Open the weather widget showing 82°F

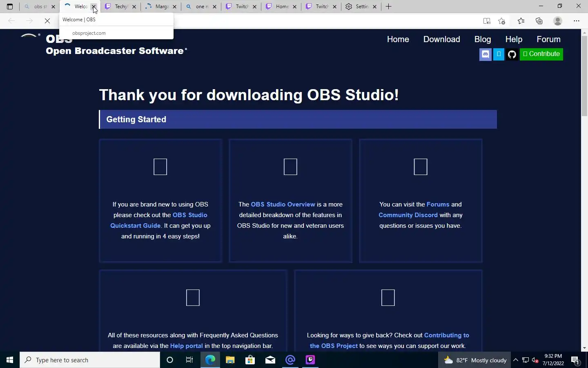pos(475,360)
